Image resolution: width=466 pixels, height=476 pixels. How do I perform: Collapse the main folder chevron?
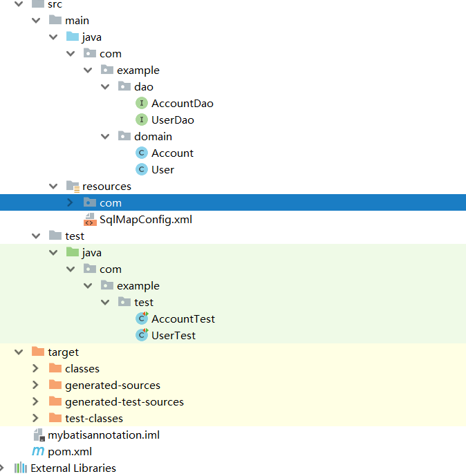click(36, 21)
